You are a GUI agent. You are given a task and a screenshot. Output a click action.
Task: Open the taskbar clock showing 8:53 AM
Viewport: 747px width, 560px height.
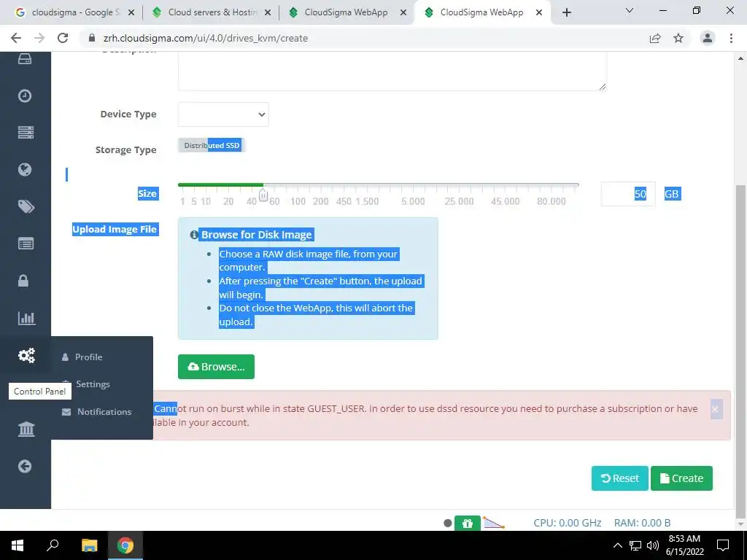684,545
